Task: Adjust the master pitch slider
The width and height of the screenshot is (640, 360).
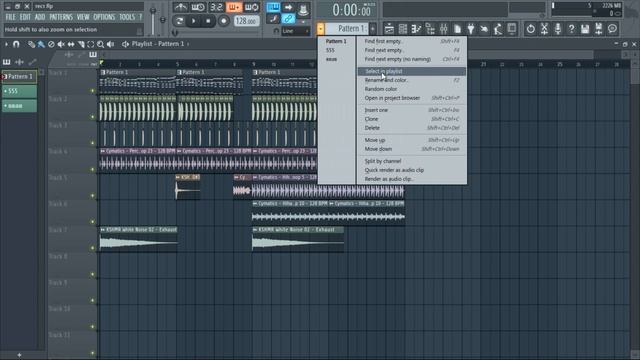Action: [162, 20]
